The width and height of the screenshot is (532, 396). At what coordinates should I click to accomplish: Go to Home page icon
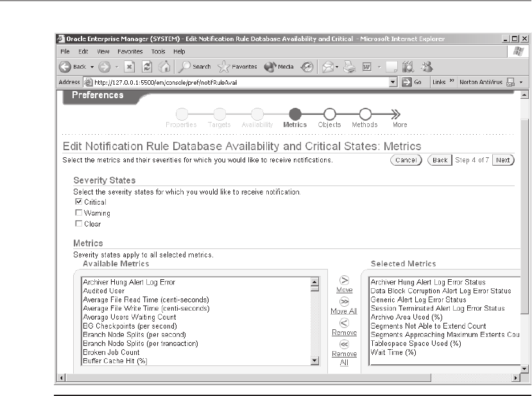(165, 67)
